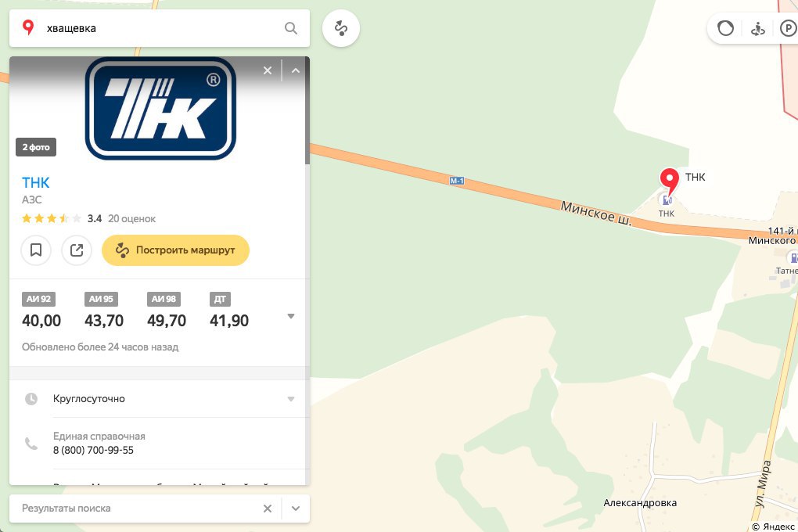Click the red ТНК map pin
This screenshot has width=798, height=532.
pos(669,182)
